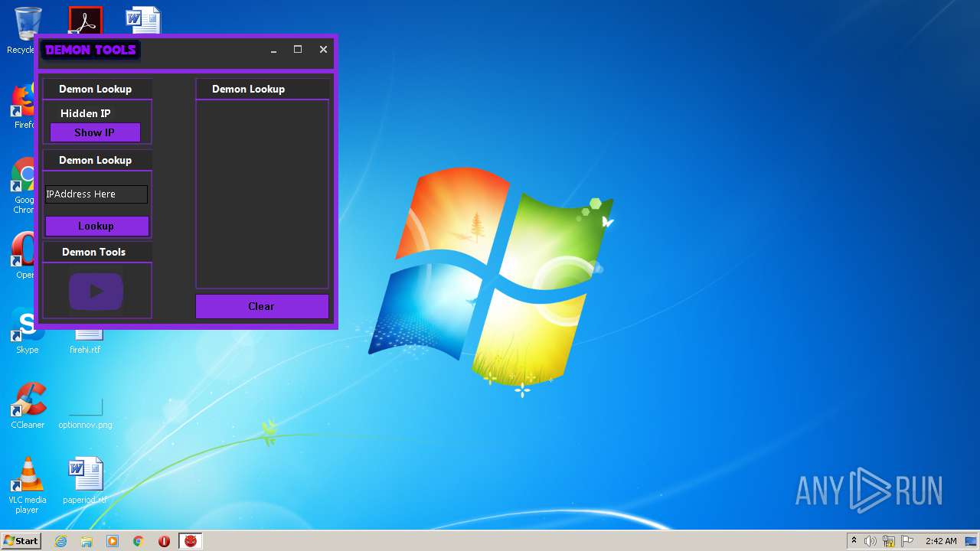Click the Show IP button

[95, 132]
